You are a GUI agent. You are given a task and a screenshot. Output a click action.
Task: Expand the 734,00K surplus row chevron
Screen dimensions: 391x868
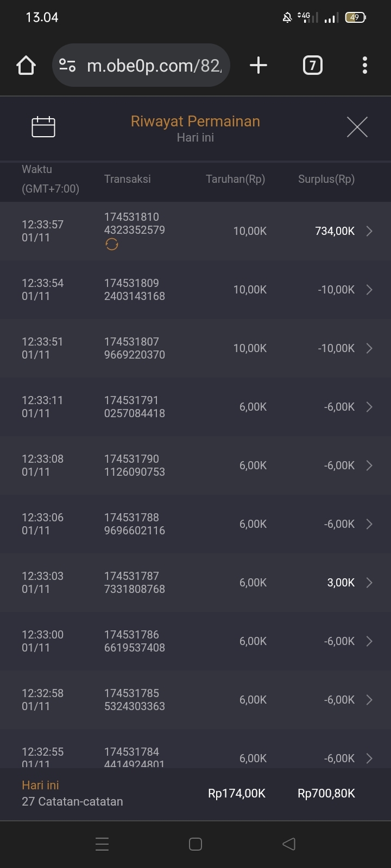pos(369,231)
